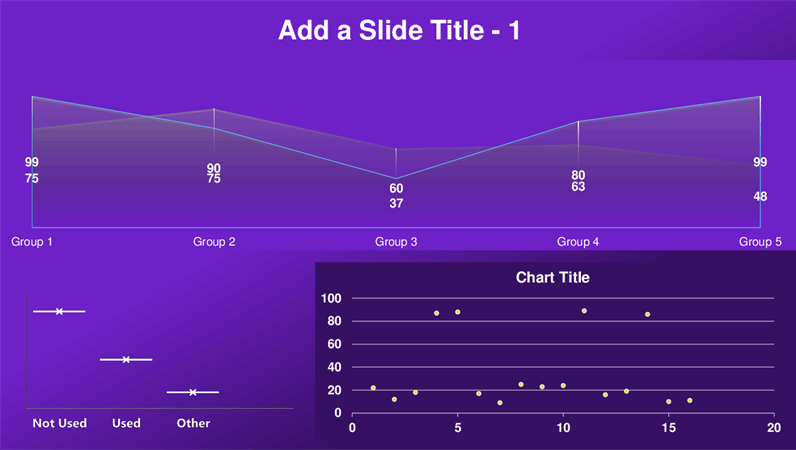Select the Group 1 axis label
Viewport: 796px width, 450px height.
[x=32, y=242]
